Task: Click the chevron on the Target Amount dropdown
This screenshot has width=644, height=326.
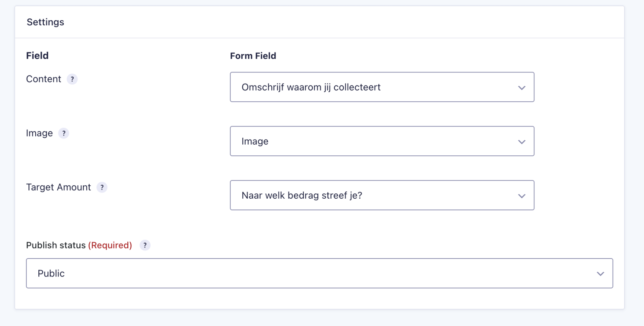Action: point(522,196)
